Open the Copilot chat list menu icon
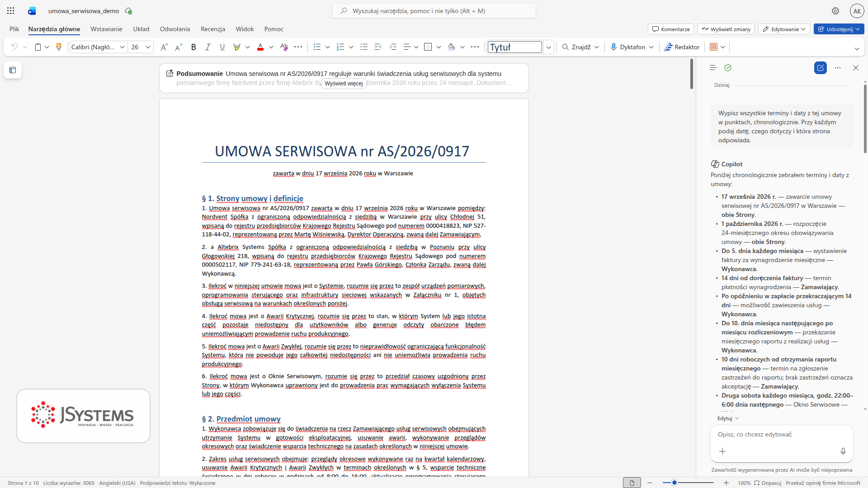 coord(713,68)
